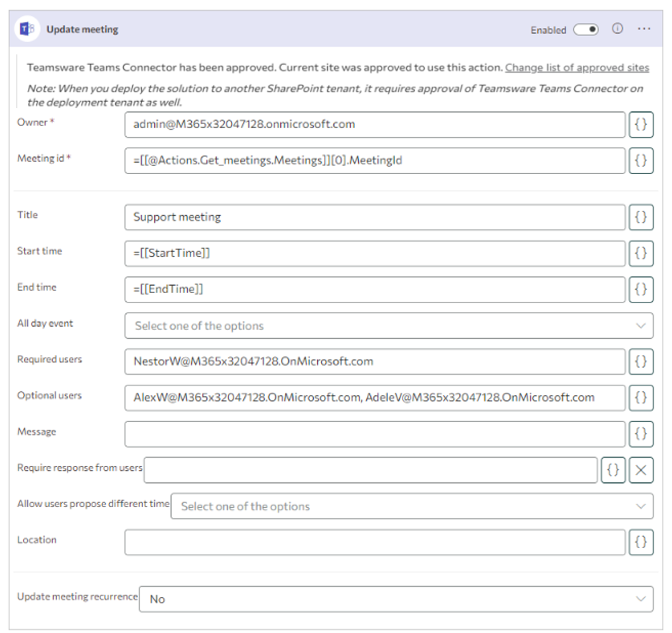Click the Required users label
The image size is (672, 633).
49,360
